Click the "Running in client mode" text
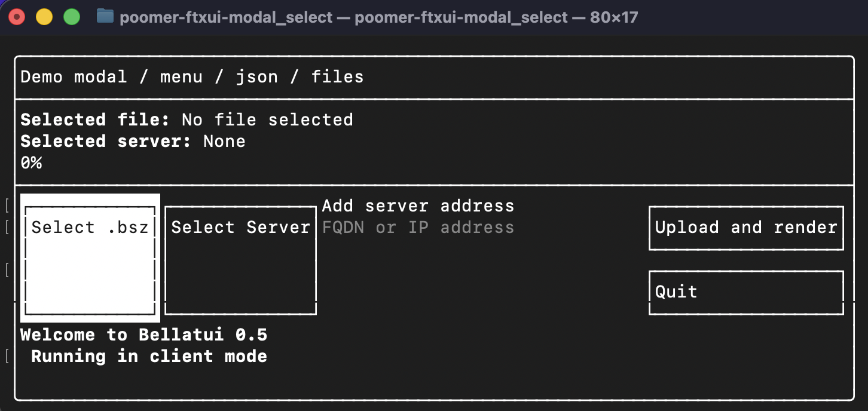 click(149, 357)
